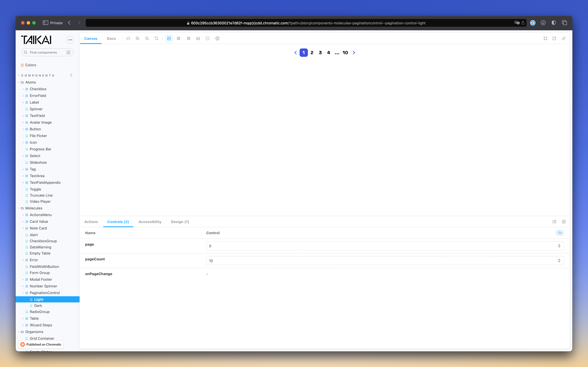
Task: Click the fullscreen expand icon top right
Action: point(545,38)
